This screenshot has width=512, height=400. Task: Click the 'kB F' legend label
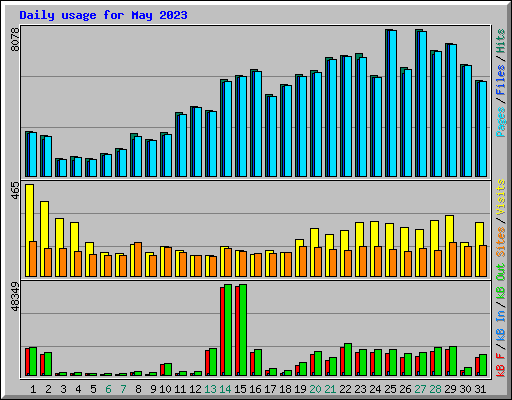click(x=500, y=365)
